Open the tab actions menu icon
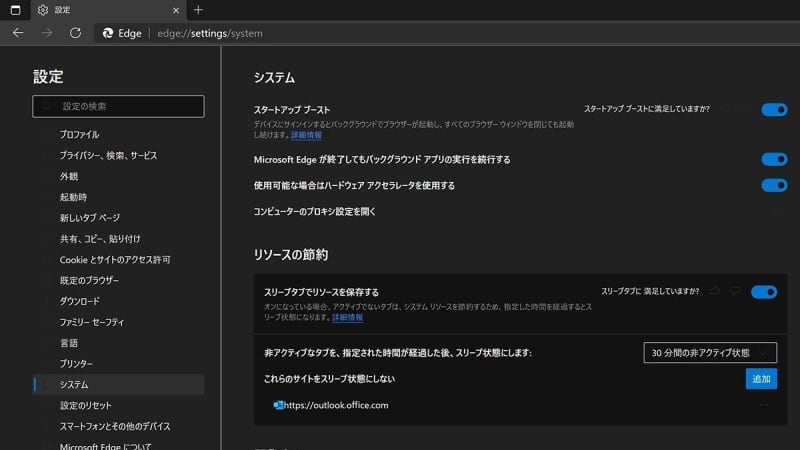The width and height of the screenshot is (800, 450). click(15, 10)
